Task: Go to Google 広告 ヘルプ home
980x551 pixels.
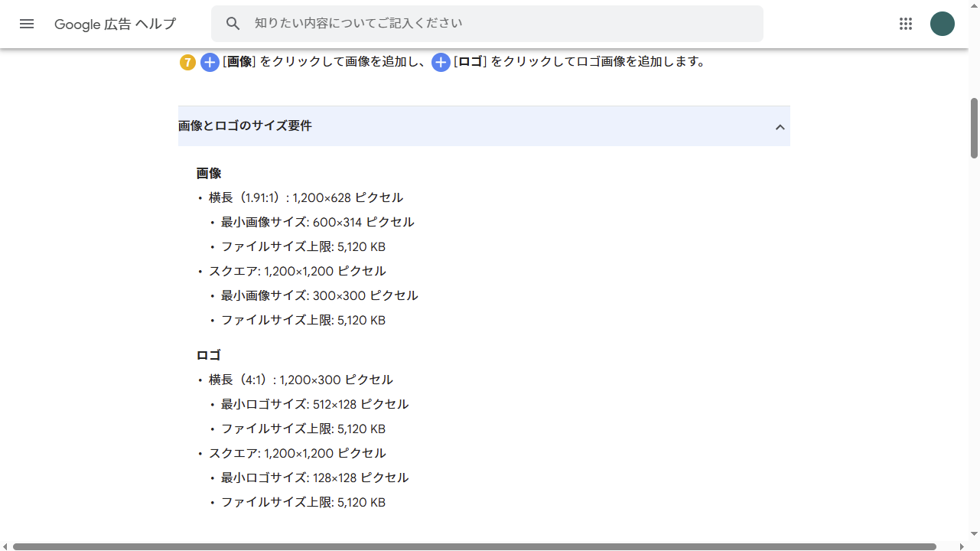Action: click(115, 24)
